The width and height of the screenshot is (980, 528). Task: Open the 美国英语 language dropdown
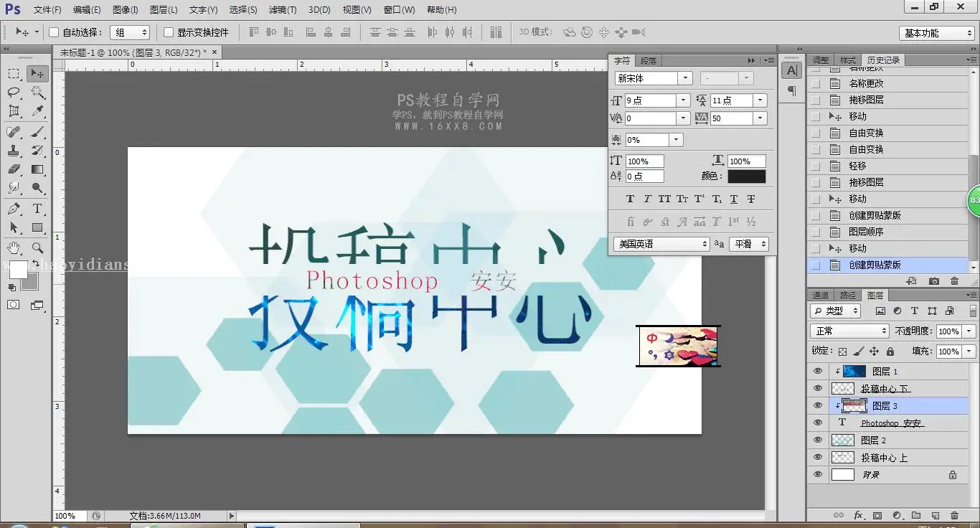(661, 244)
